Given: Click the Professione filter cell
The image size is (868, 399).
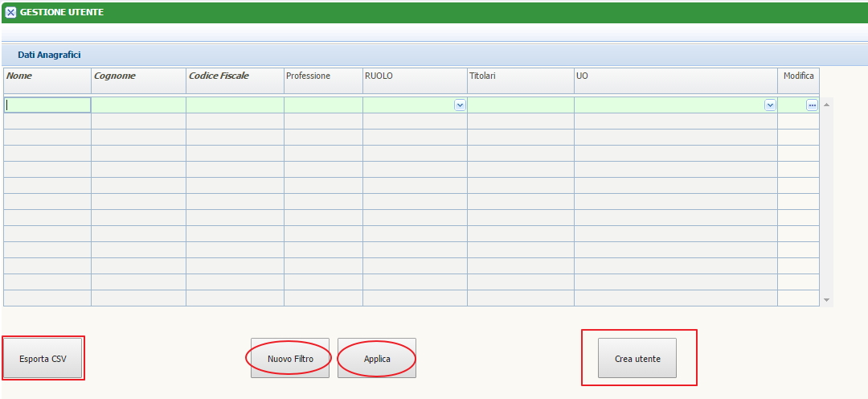Looking at the screenshot, I should coord(323,105).
